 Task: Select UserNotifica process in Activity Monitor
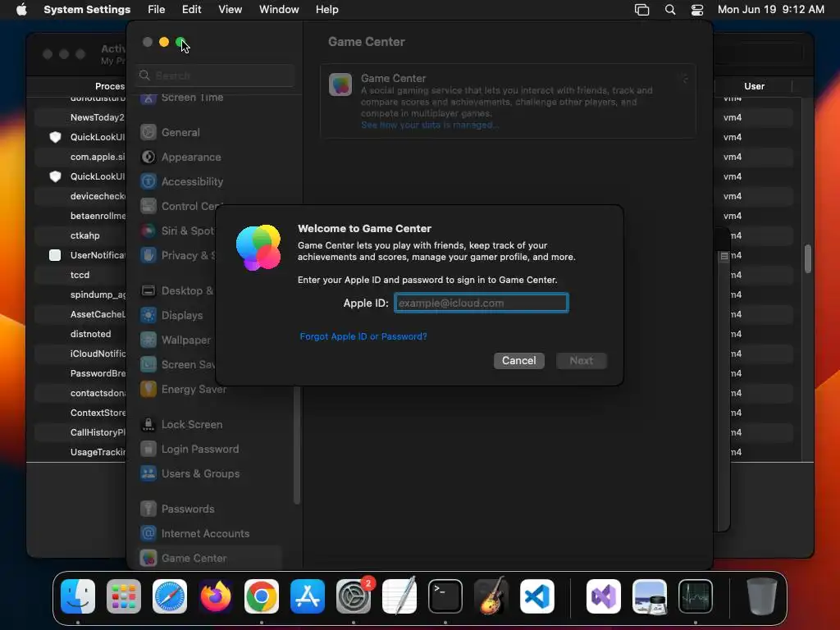[x=97, y=255]
